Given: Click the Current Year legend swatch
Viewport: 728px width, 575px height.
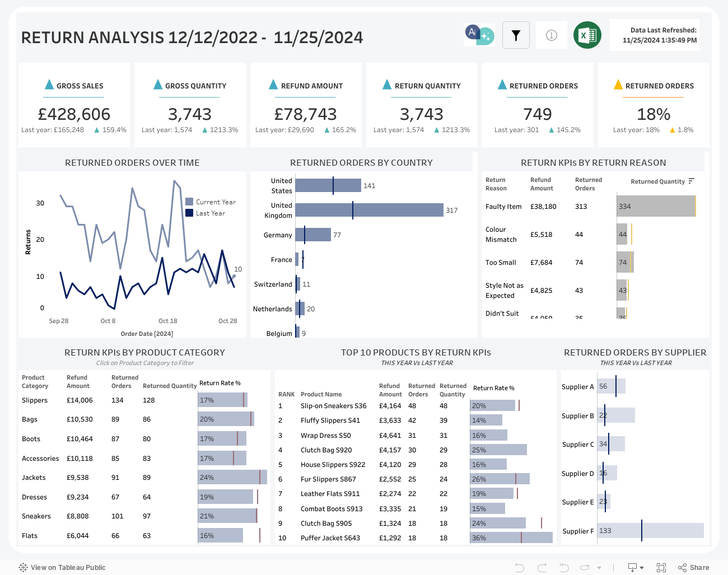Looking at the screenshot, I should pos(189,202).
